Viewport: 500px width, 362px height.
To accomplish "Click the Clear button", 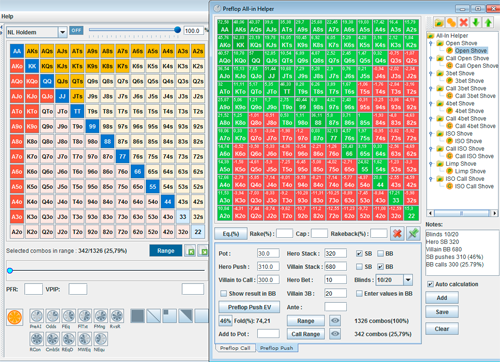I will click(x=442, y=329).
